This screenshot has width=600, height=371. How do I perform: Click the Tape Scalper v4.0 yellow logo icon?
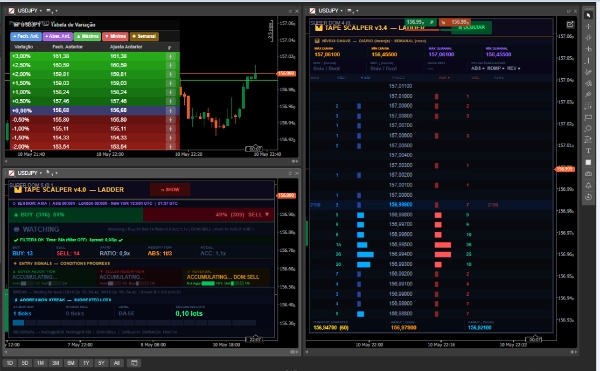[18, 189]
